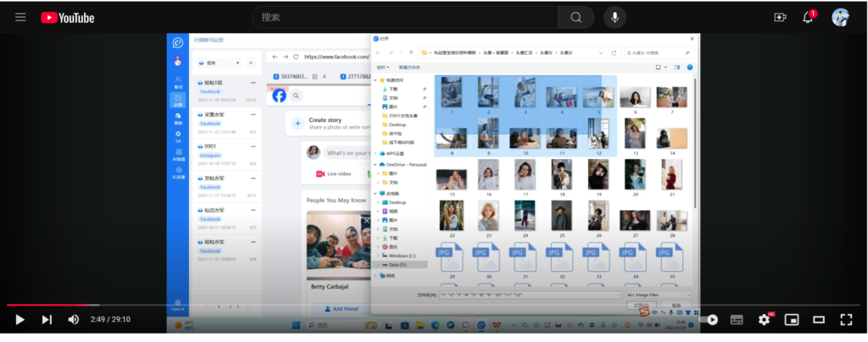
Task: Enter fullscreen mode
Action: (x=845, y=319)
